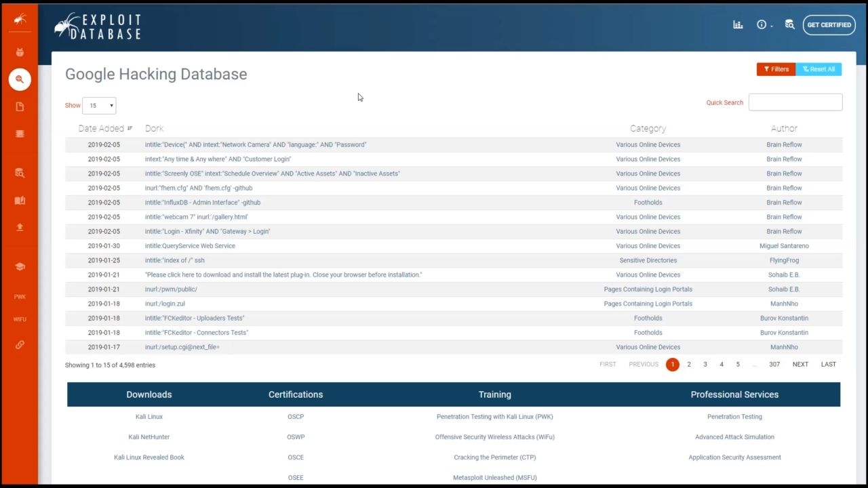Click the chain link icon in sidebar
This screenshot has height=488, width=868.
pyautogui.click(x=20, y=344)
